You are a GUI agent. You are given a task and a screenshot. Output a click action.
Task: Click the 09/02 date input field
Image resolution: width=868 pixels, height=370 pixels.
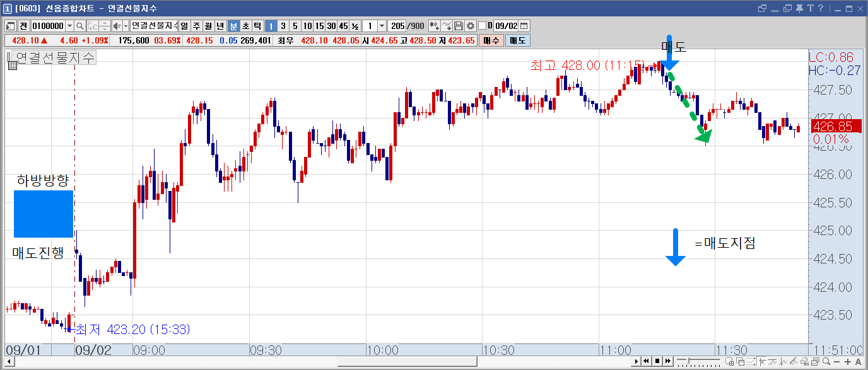click(x=506, y=26)
